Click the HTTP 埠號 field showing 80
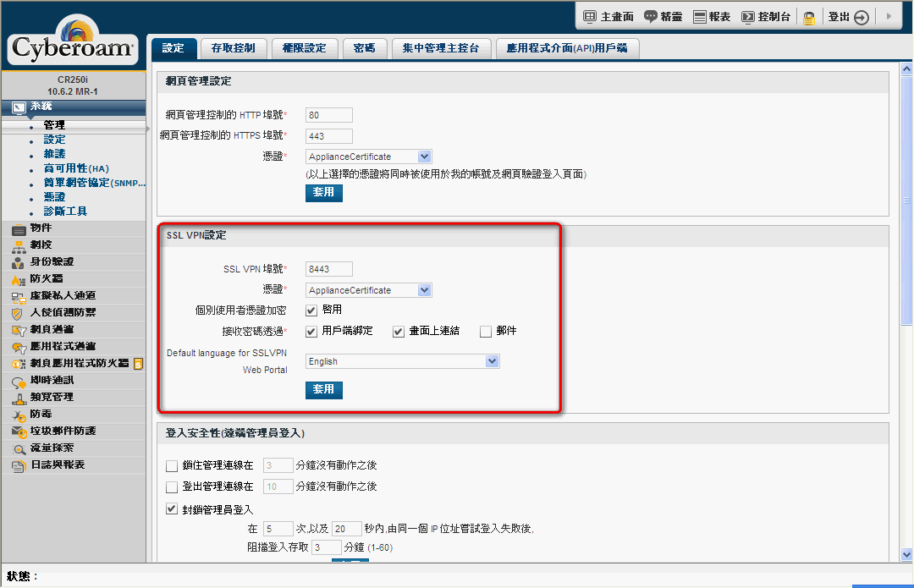 [328, 115]
